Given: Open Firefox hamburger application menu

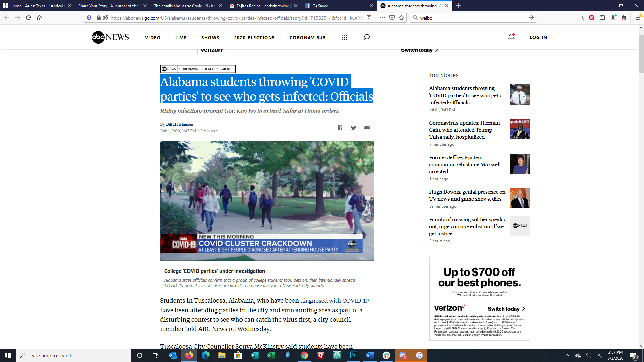Looking at the screenshot, I should pyautogui.click(x=638, y=18).
